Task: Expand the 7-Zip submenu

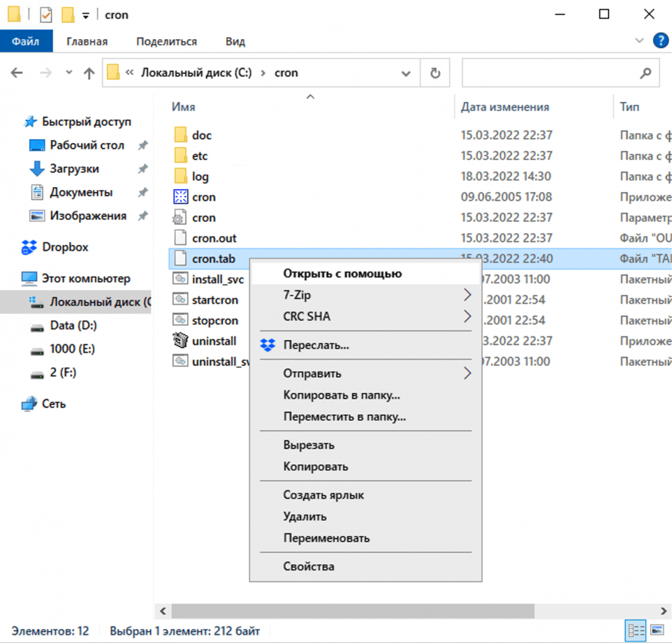Action: point(467,295)
